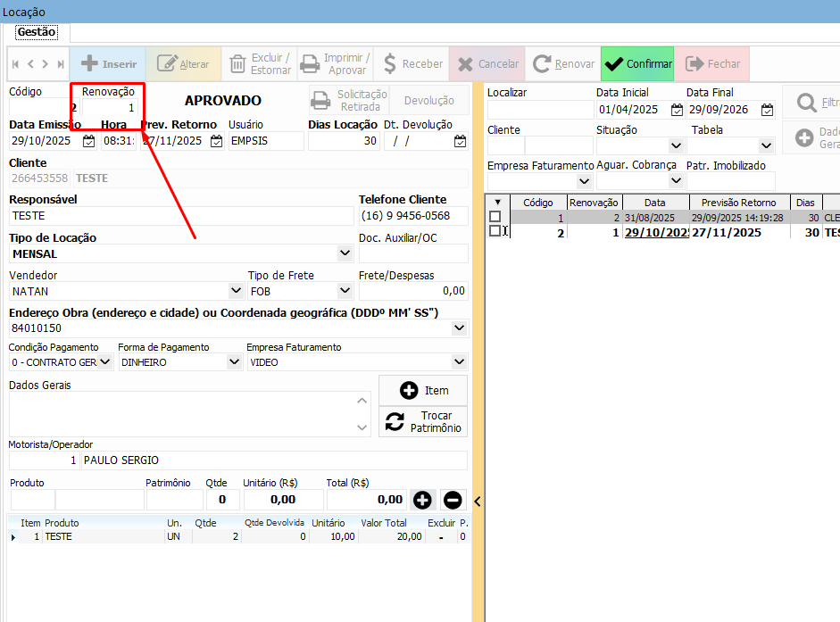
Task: Click the Item add button
Action: click(x=423, y=390)
